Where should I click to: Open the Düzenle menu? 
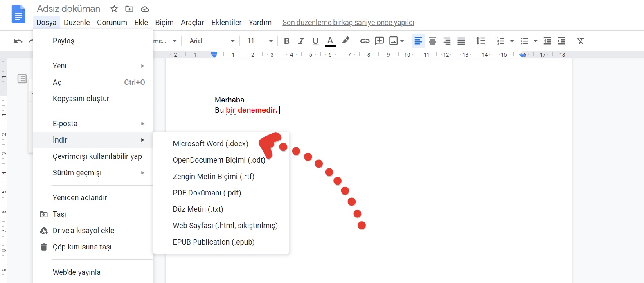coord(77,23)
